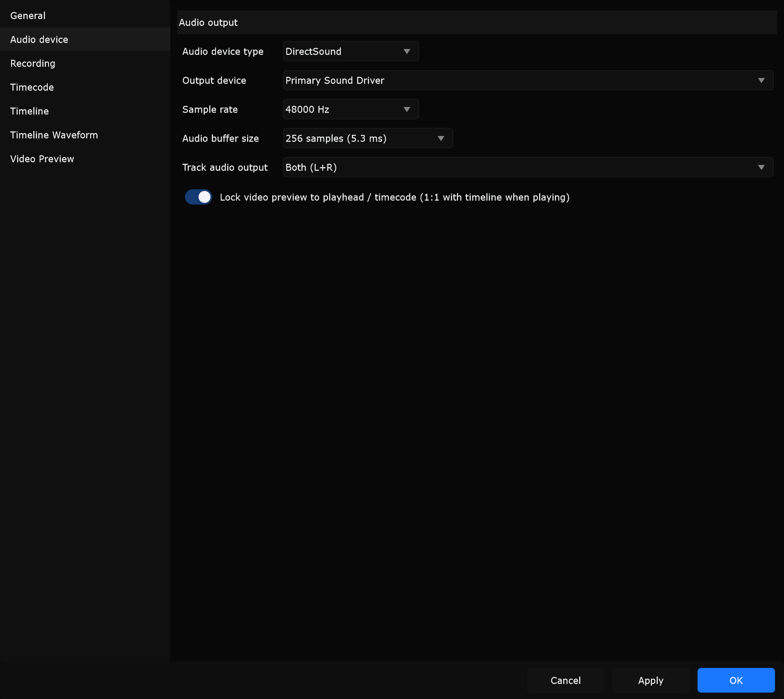
Task: Expand the Output device Primary Sound Driver dropdown
Action: [528, 80]
